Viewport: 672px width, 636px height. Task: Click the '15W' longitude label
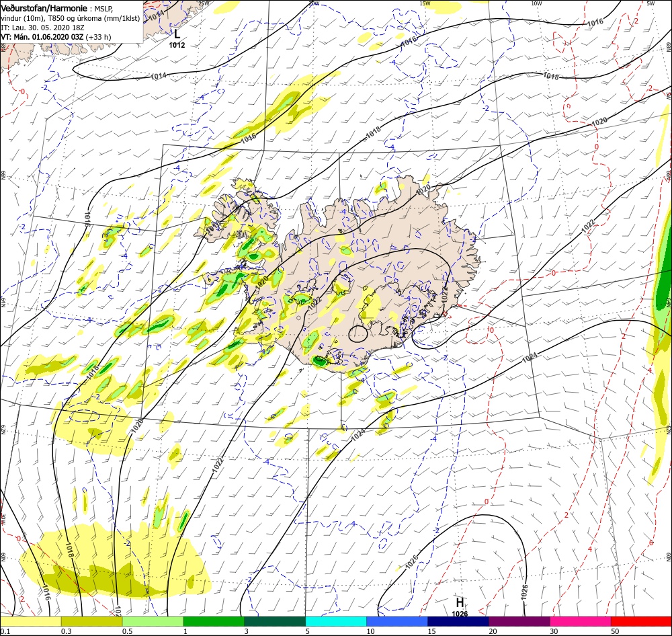(x=425, y=3)
